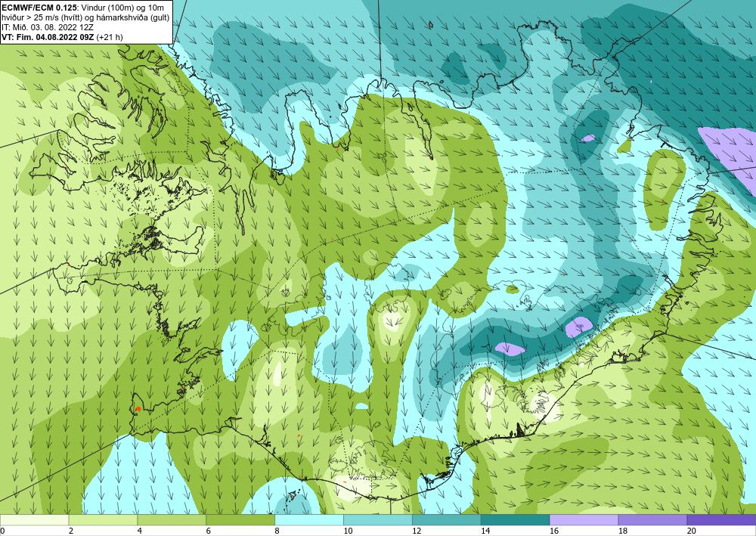Click the 18–20 m/s medium purple legend swatch
Screen dimensions: 756x536
(652, 520)
